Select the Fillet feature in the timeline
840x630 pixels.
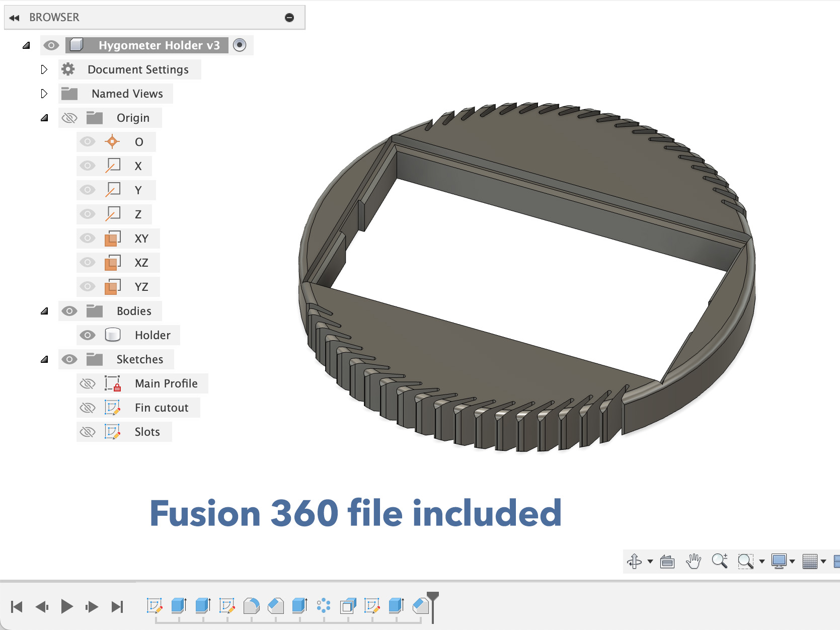point(251,606)
